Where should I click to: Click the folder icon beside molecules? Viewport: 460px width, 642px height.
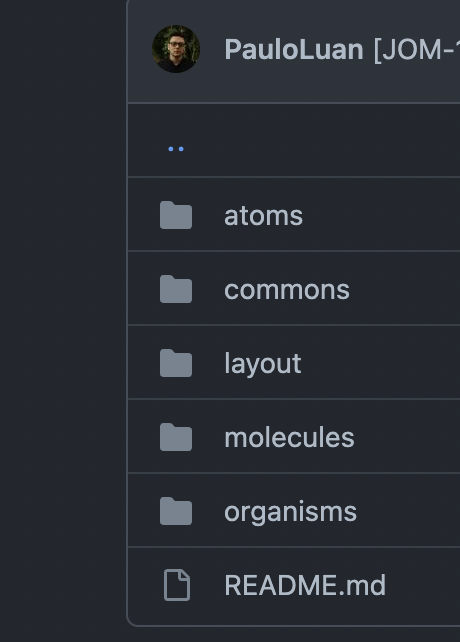coord(176,437)
